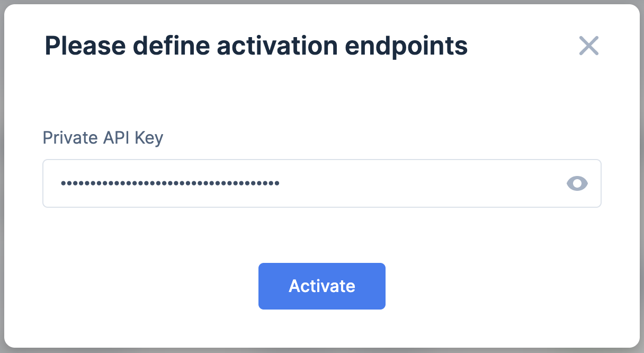
Task: Show the hidden Private API Key characters
Action: point(577,183)
